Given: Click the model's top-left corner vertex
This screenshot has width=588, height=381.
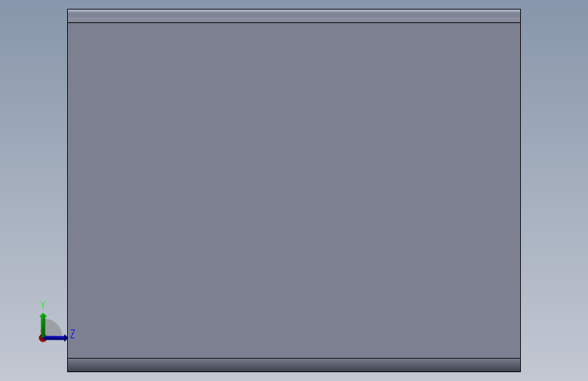Looking at the screenshot, I should (68, 9).
